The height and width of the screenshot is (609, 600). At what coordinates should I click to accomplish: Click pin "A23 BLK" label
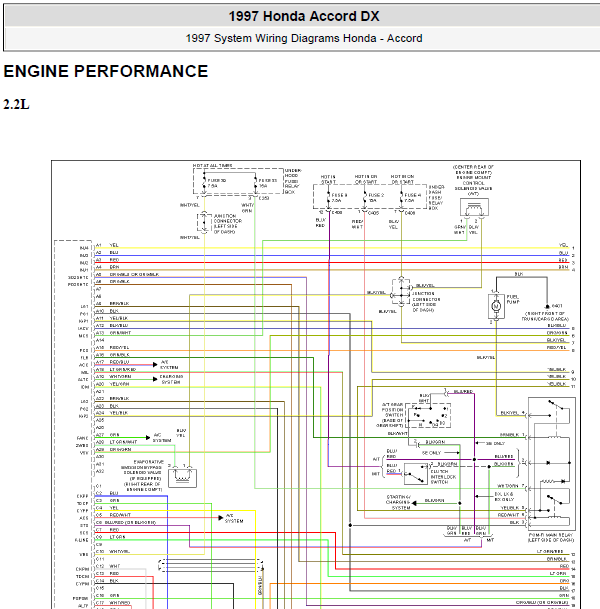click(107, 405)
